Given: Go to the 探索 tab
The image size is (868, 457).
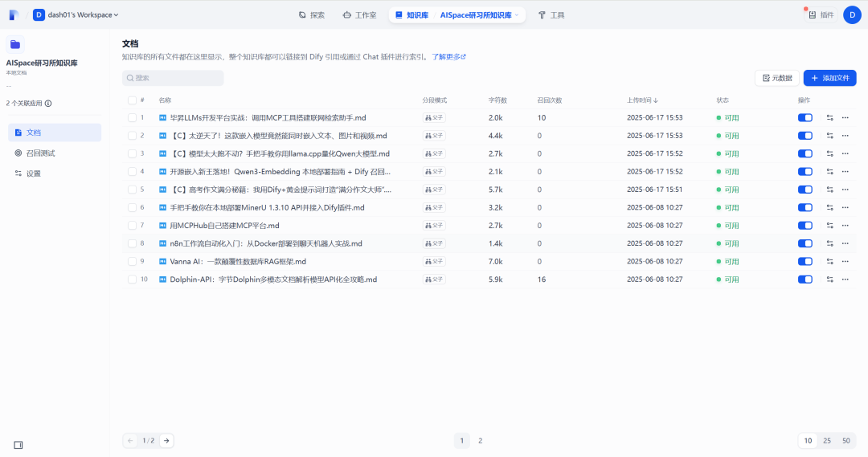Looking at the screenshot, I should pyautogui.click(x=312, y=15).
